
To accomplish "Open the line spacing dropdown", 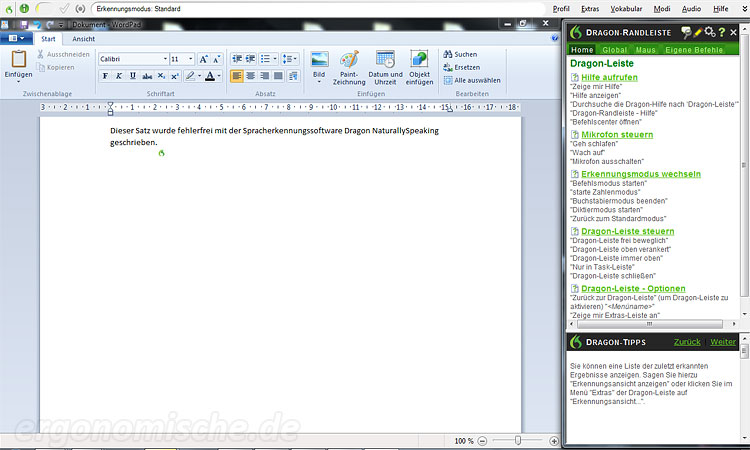I will tap(290, 59).
